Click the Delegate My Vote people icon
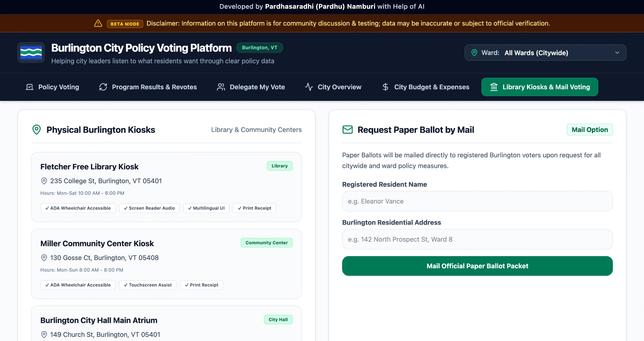 (221, 87)
